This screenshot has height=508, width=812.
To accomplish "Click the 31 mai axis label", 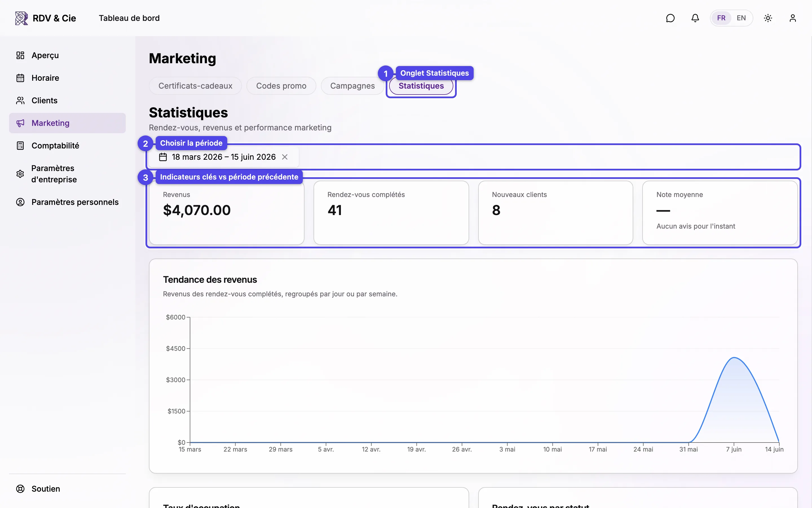I will click(x=689, y=449).
